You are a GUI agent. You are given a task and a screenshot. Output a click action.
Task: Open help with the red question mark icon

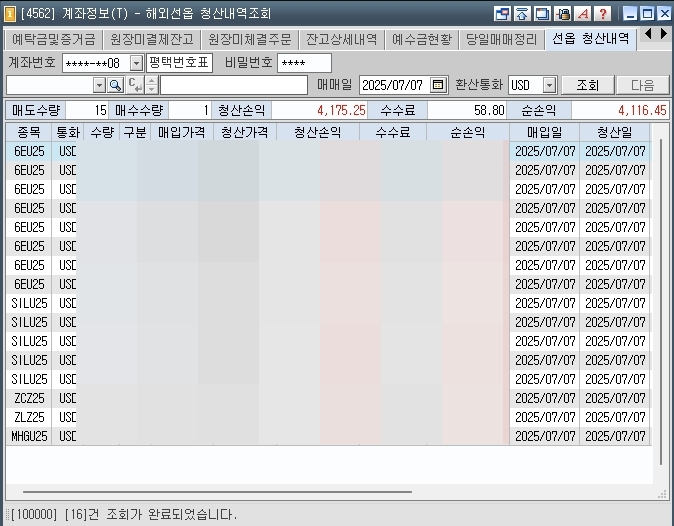pyautogui.click(x=603, y=14)
